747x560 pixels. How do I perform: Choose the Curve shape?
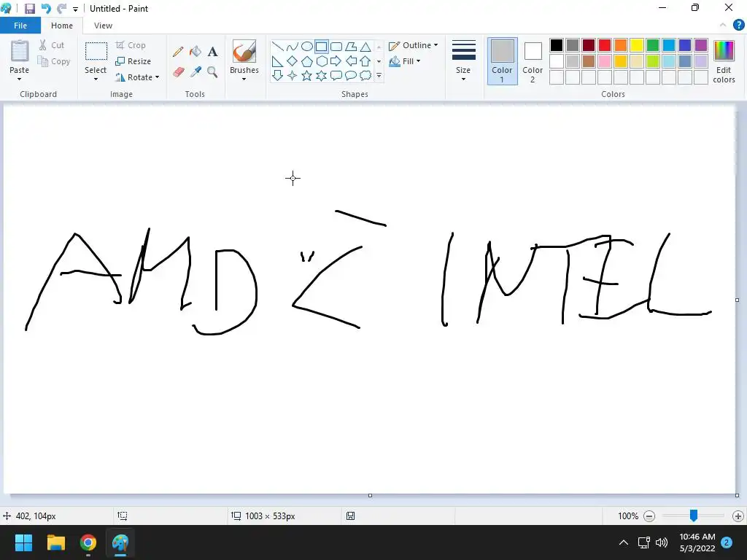(x=293, y=47)
